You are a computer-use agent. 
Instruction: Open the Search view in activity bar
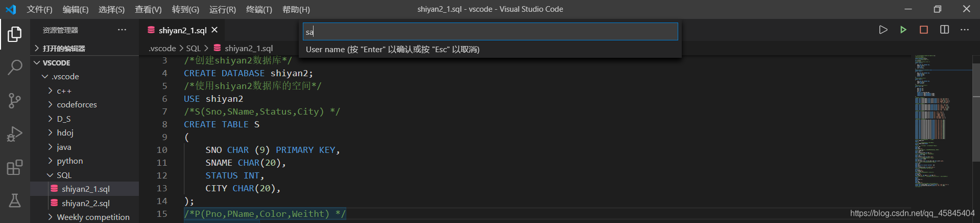(x=15, y=67)
